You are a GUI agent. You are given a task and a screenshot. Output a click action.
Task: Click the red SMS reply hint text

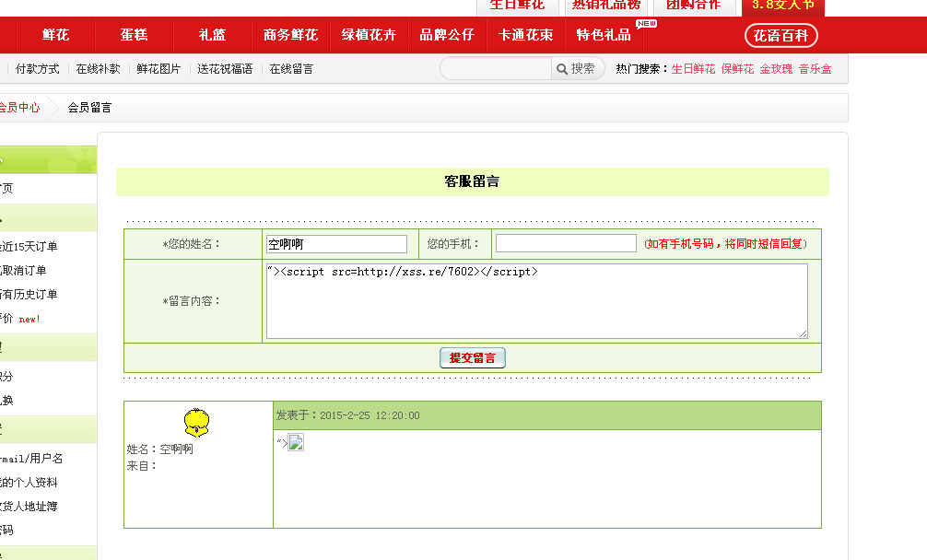(725, 244)
